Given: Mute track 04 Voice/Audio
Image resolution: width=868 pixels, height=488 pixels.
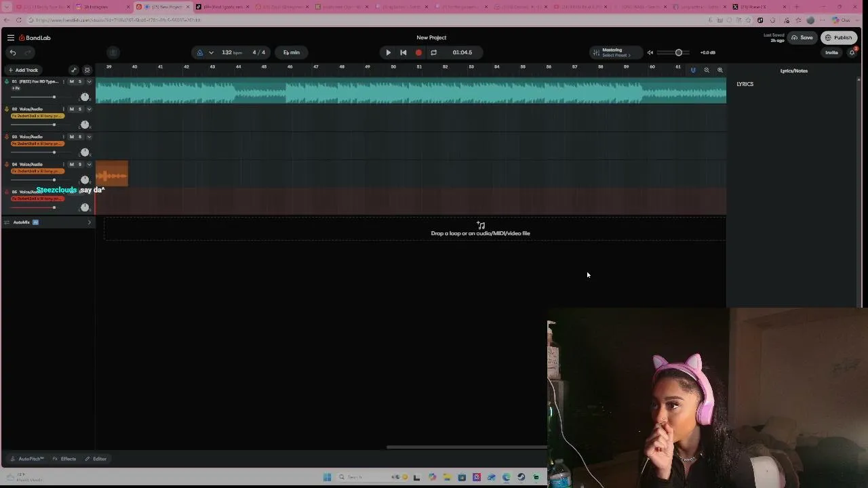Looking at the screenshot, I should pyautogui.click(x=71, y=165).
